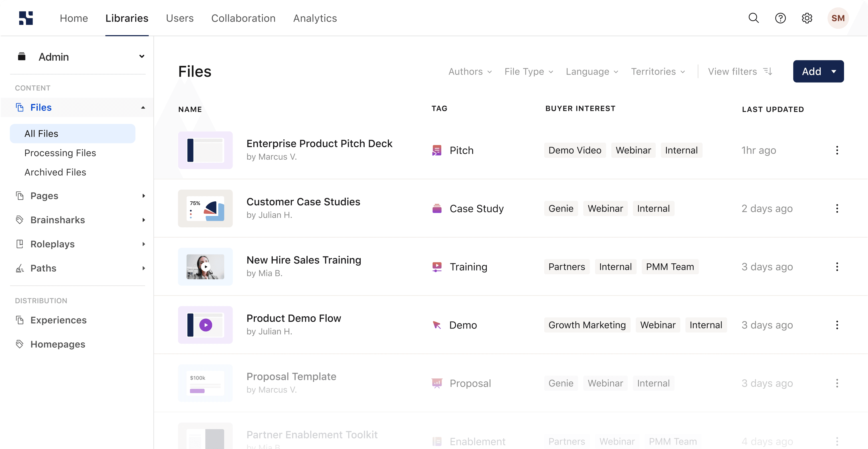This screenshot has width=868, height=449.
Task: Collapse the Files section in sidebar
Action: click(143, 108)
